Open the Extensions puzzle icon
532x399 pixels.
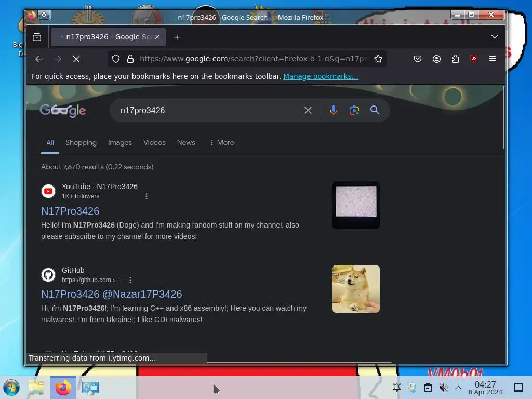[455, 59]
